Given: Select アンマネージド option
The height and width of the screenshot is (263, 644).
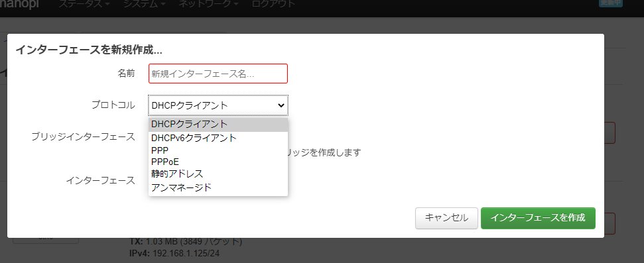Looking at the screenshot, I should [218, 187].
